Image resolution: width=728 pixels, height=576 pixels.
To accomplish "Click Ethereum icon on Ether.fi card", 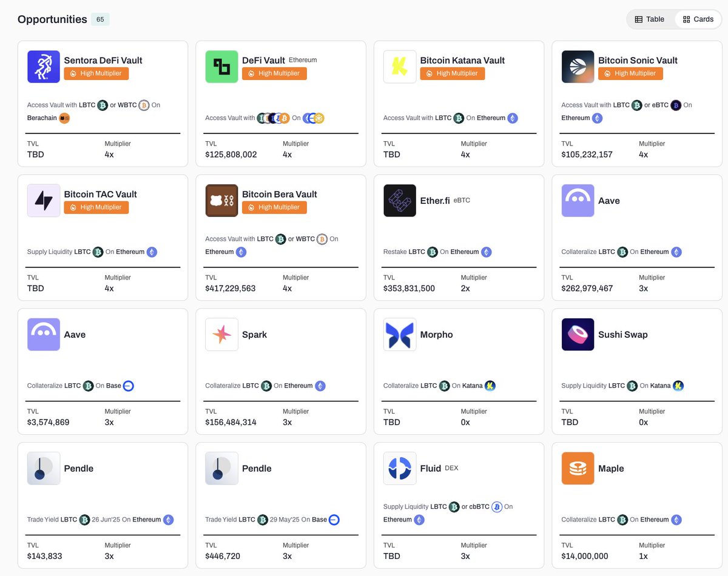I will click(486, 252).
